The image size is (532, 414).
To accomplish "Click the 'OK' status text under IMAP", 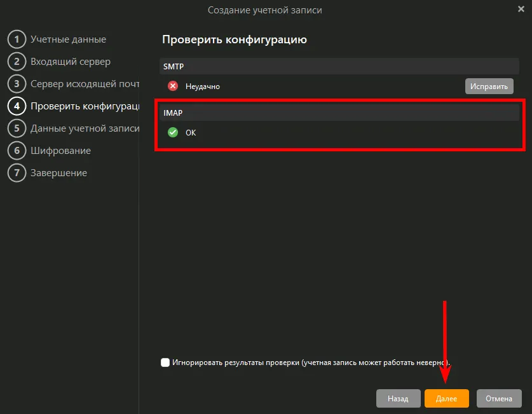I will 191,133.
